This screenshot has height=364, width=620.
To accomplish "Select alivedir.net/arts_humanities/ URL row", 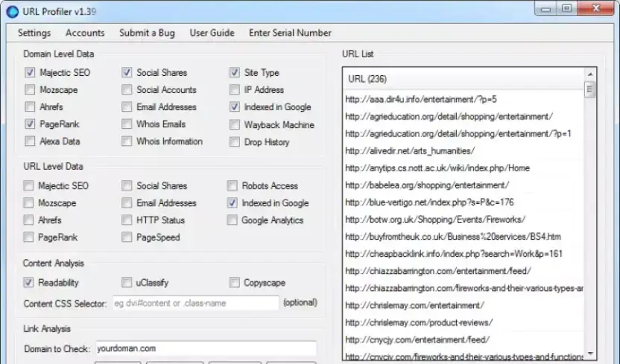I will point(464,151).
